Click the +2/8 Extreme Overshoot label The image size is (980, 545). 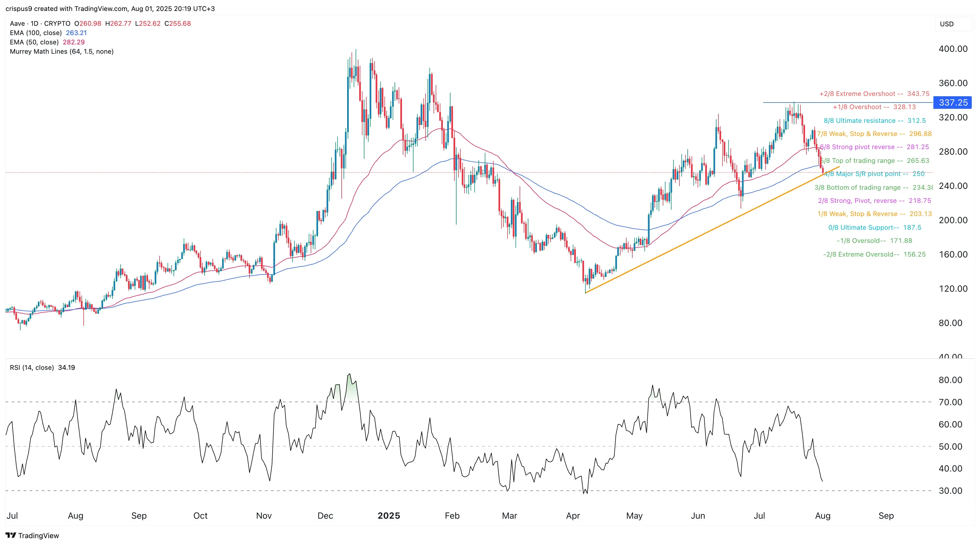(x=874, y=93)
